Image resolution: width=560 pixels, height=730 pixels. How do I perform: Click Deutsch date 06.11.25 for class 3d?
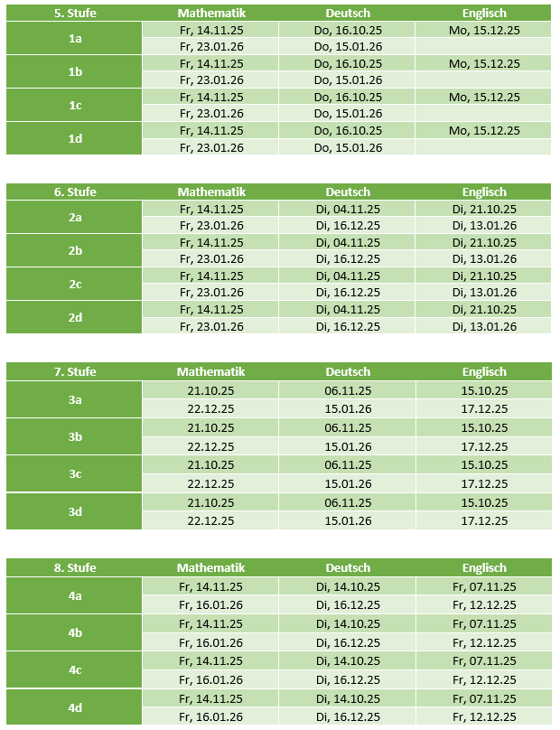click(348, 502)
